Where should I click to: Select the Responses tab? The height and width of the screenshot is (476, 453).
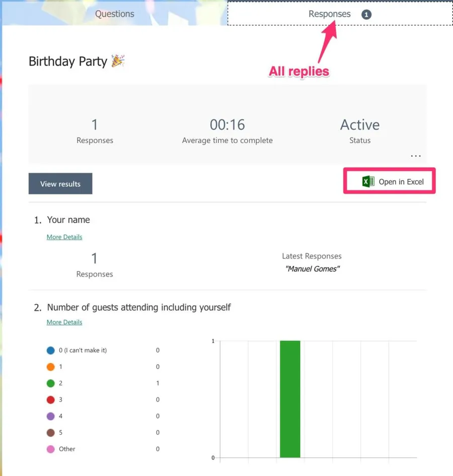(x=330, y=14)
